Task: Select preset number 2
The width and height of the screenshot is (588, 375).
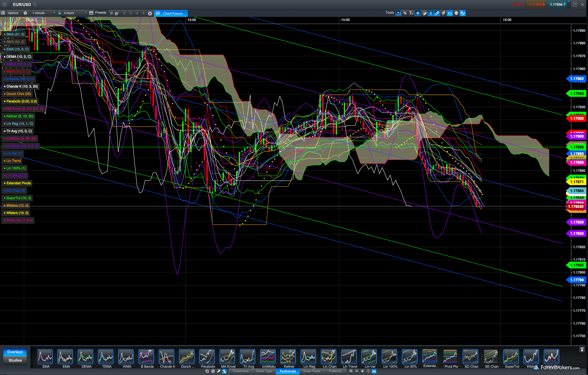Action: coord(124,14)
